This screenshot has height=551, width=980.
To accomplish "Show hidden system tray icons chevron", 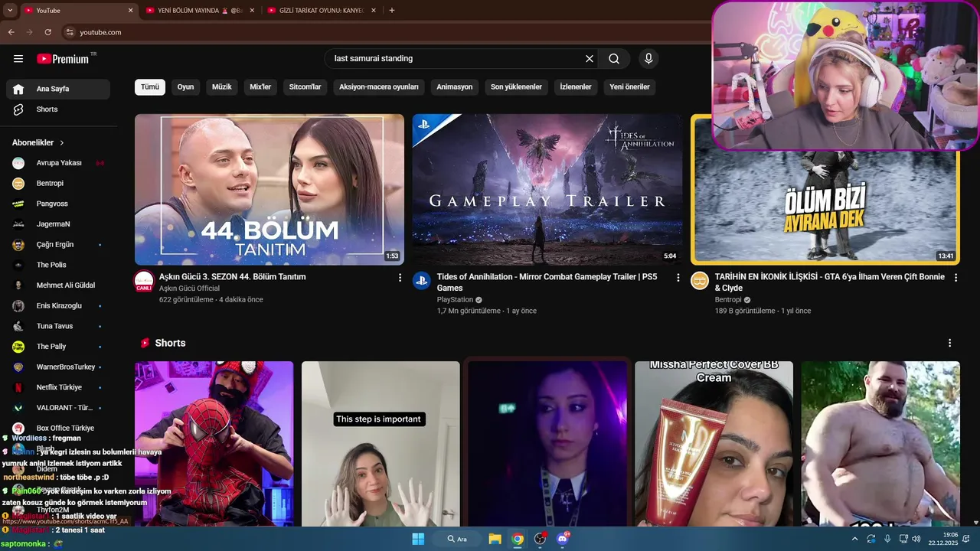I will pos(854,539).
